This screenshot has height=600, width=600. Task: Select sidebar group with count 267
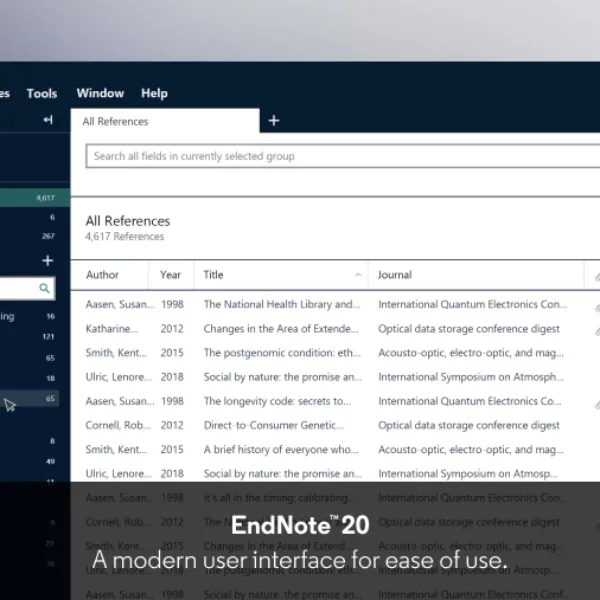[35, 236]
